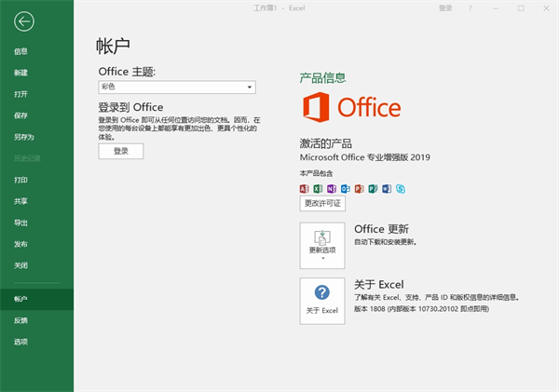559x392 pixels.
Task: Click the large Office logo
Action: pyautogui.click(x=351, y=107)
